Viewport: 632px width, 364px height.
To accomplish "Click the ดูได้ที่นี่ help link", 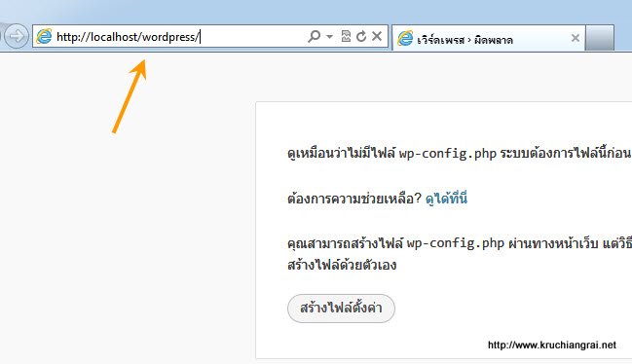I will coord(446,199).
